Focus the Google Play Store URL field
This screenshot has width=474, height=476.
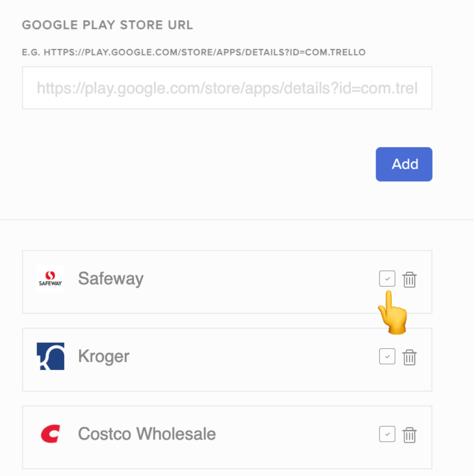[x=227, y=88]
